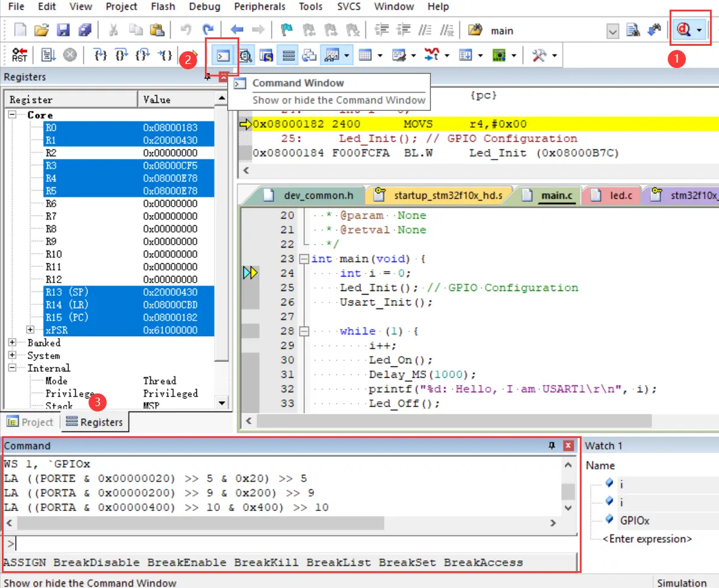
Task: Expand the Banked register group
Action: click(12, 342)
